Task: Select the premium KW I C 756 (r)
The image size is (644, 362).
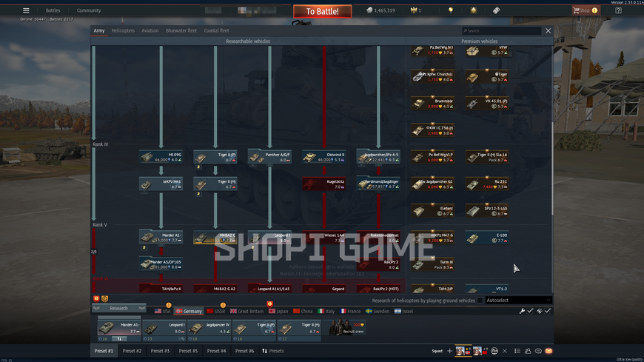Action: tap(432, 130)
